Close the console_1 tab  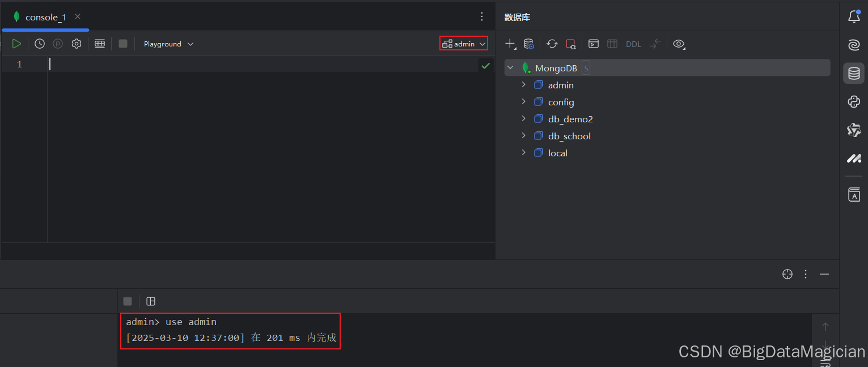(78, 16)
